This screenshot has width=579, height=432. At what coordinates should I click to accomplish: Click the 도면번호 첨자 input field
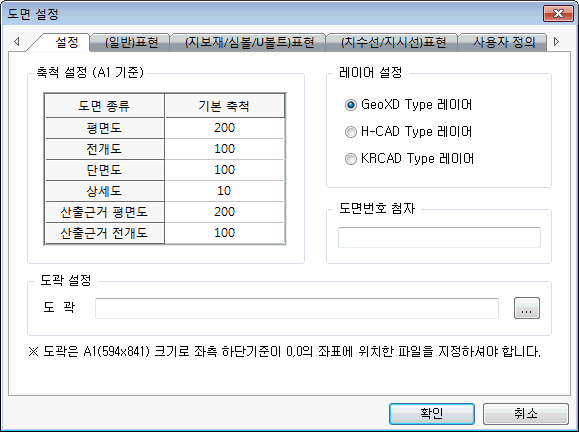click(x=439, y=237)
